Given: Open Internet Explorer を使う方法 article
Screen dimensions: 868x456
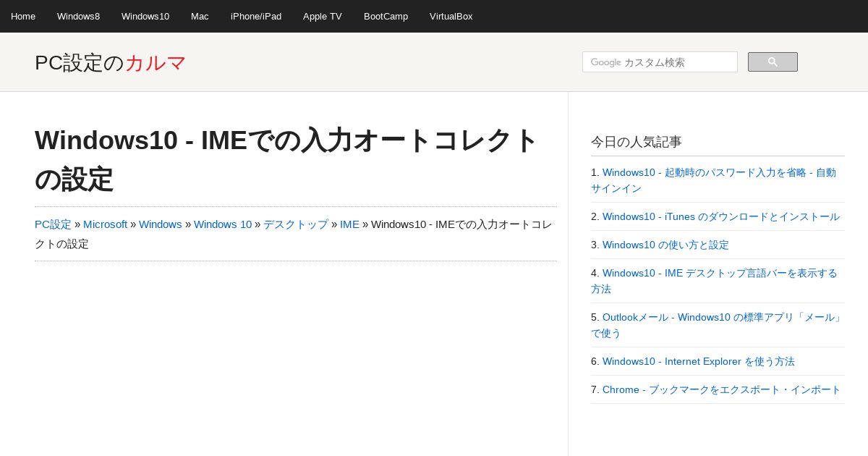Looking at the screenshot, I should tap(699, 361).
